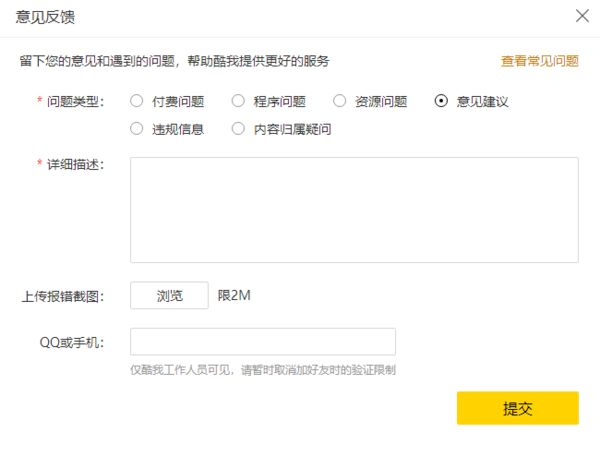Click the hint text below the QQ field
Image resolution: width=600 pixels, height=469 pixels.
click(x=263, y=369)
